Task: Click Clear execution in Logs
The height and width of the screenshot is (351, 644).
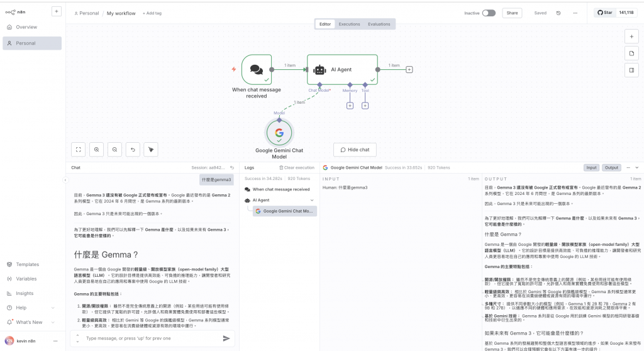Action: point(297,168)
